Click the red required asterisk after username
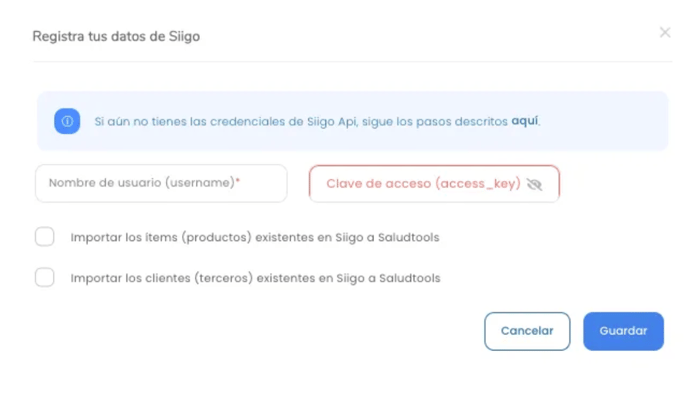 pos(238,182)
